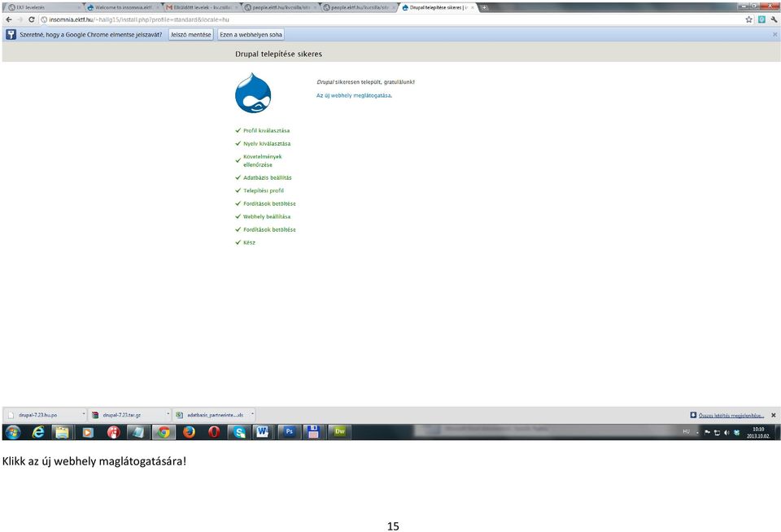Click the Dropbox tray icon
Screen dimensions: 781x532
737,433
